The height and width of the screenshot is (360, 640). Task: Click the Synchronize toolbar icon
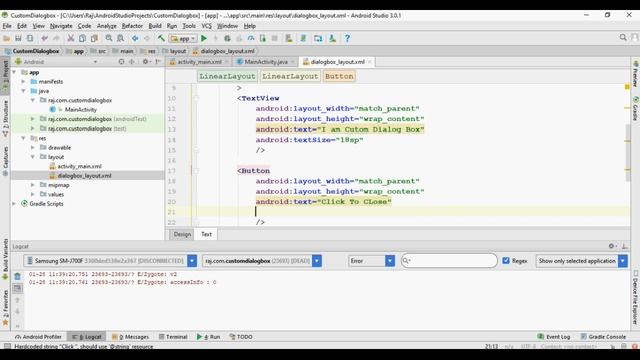click(x=30, y=38)
